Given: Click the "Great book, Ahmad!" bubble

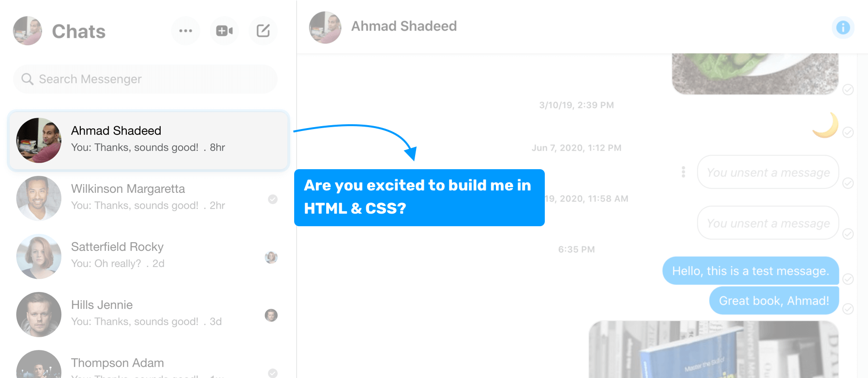Looking at the screenshot, I should tap(774, 301).
